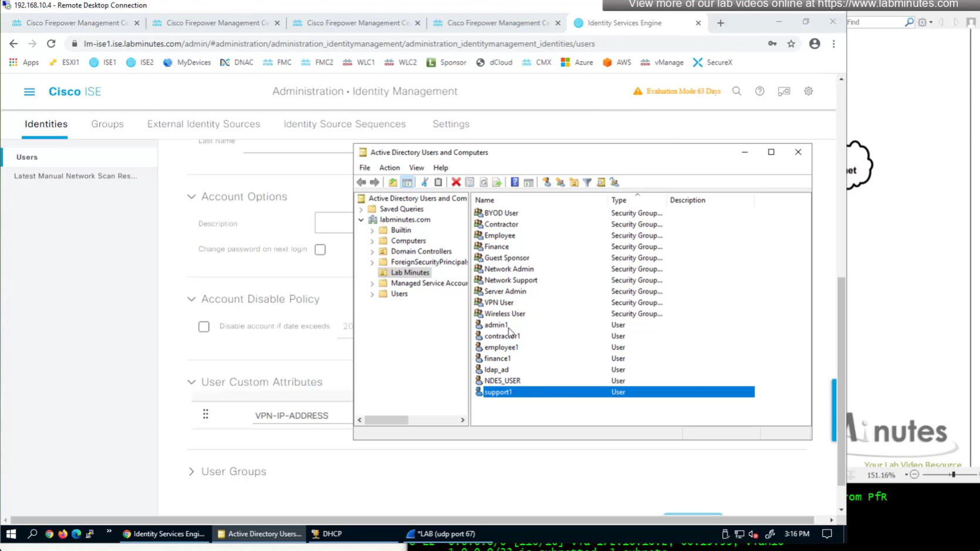This screenshot has height=551, width=980.
Task: Collapse the Account Options section
Action: point(191,197)
